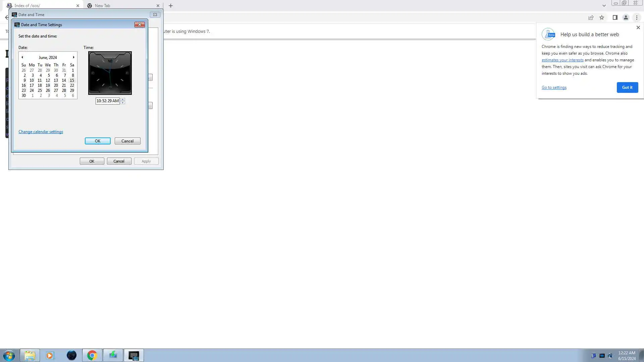
Task: Increase time with the up spinner arrow
Action: (x=123, y=99)
